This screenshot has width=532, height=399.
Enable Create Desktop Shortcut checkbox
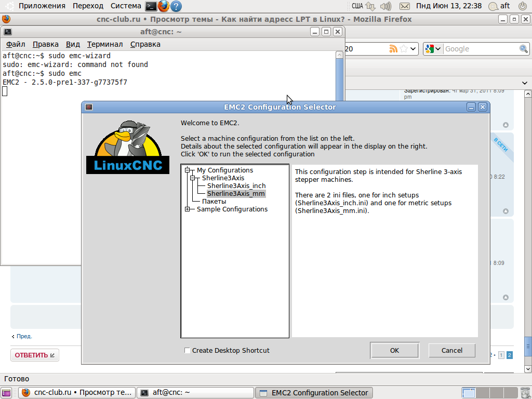(x=187, y=350)
